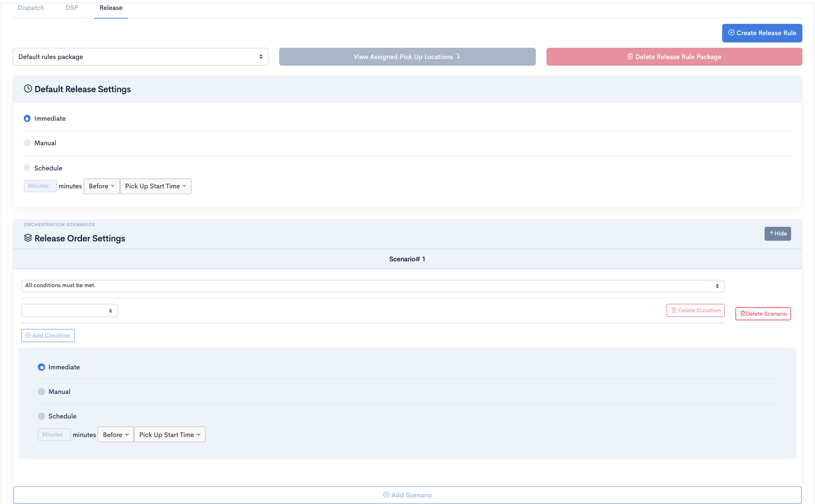This screenshot has width=815, height=504.
Task: Click Add Condition button
Action: tap(48, 336)
